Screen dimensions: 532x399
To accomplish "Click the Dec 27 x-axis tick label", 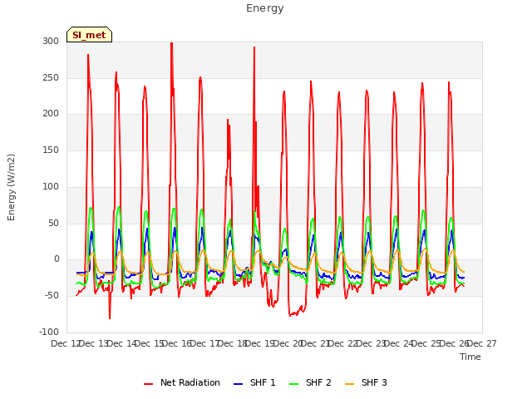I will click(x=482, y=343).
